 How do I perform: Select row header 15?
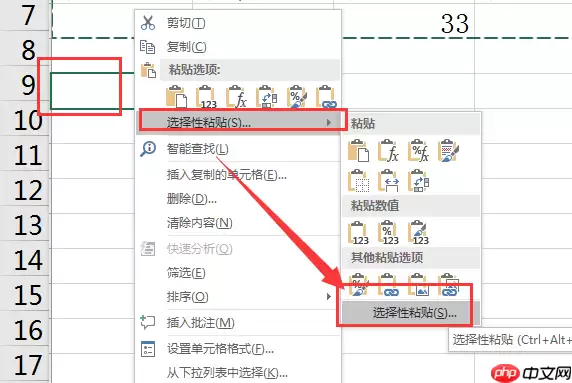pos(25,294)
